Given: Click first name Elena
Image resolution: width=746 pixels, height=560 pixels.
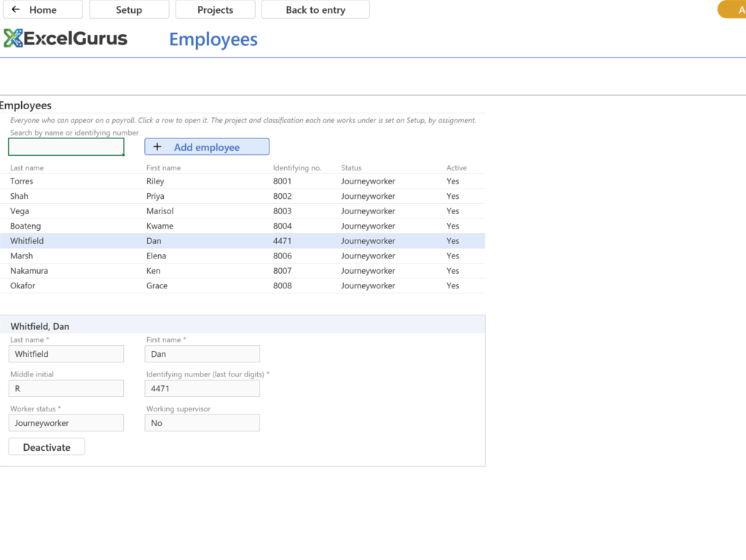Looking at the screenshot, I should pos(156,256).
